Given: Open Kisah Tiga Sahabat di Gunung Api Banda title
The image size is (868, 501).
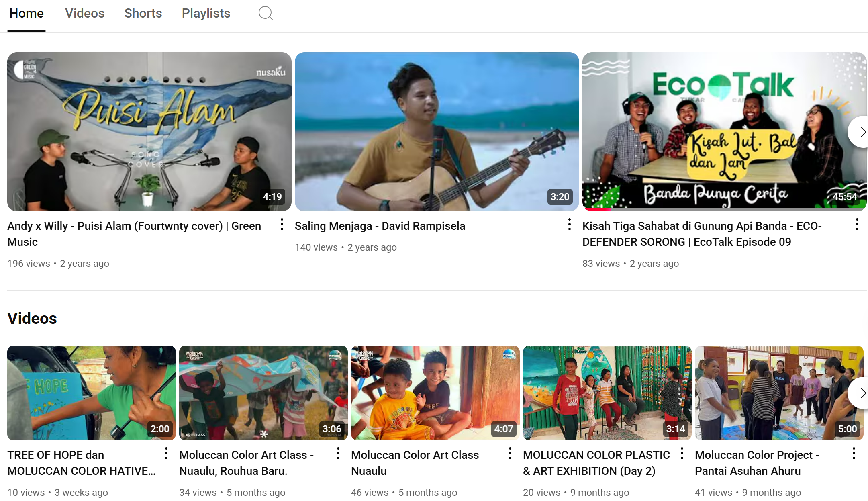Looking at the screenshot, I should click(x=701, y=226).
